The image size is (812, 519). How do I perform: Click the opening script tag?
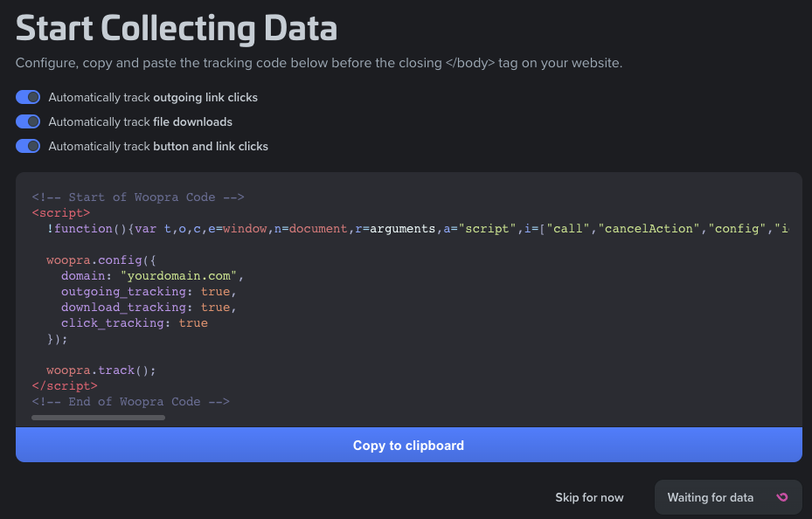59,212
